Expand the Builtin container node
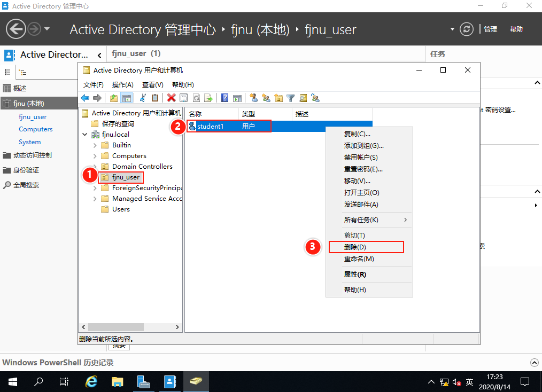This screenshot has width=542, height=392. 95,145
